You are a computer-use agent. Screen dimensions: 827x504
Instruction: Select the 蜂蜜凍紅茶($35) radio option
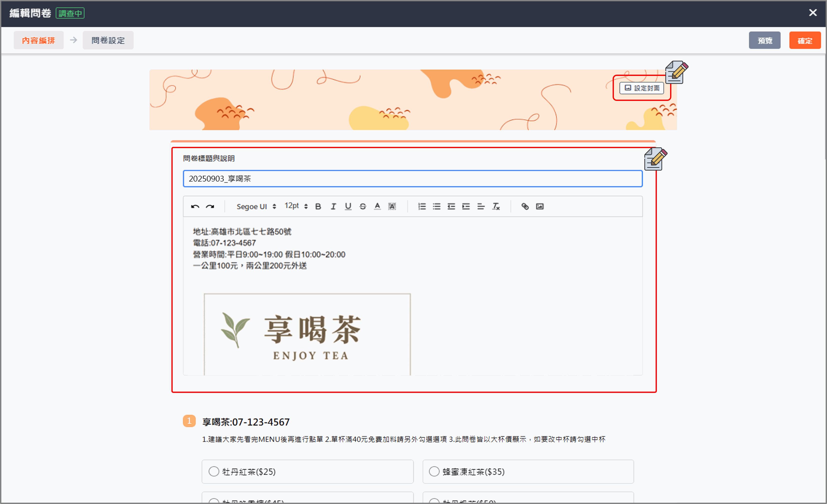[x=434, y=472]
